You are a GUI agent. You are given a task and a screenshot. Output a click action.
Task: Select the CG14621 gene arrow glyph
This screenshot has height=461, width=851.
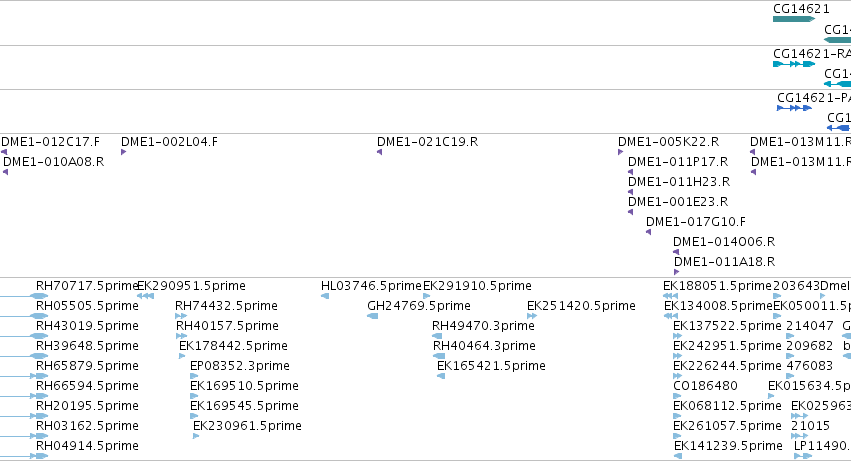794,19
